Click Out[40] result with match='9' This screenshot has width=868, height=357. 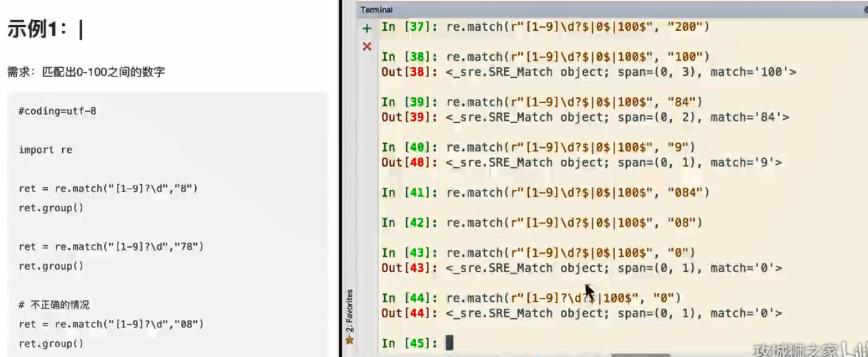[x=582, y=163]
